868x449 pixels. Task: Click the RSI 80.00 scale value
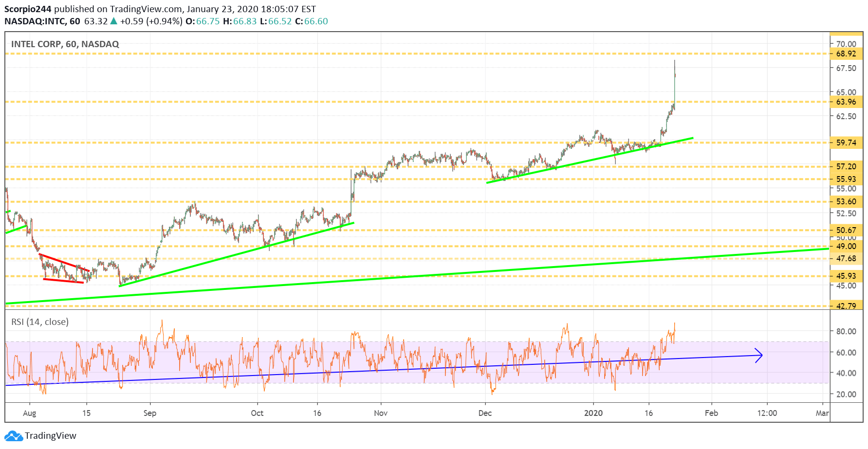coord(846,331)
